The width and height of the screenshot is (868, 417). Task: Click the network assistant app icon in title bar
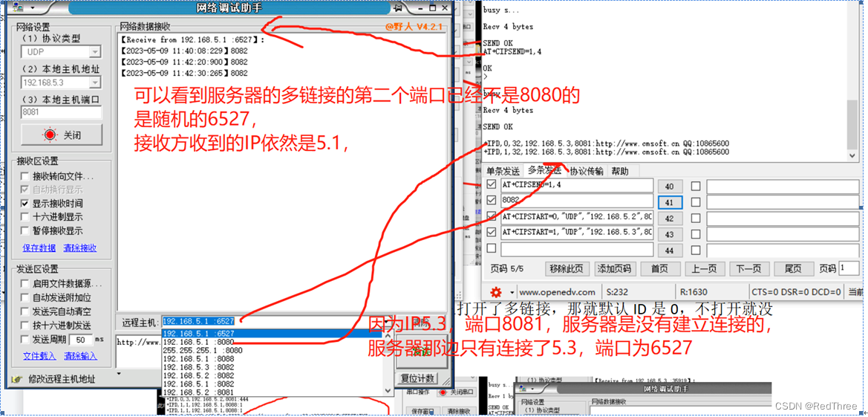click(19, 7)
